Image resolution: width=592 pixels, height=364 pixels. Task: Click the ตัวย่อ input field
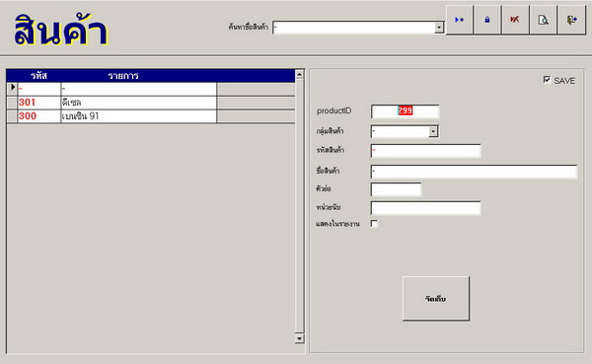pyautogui.click(x=396, y=189)
